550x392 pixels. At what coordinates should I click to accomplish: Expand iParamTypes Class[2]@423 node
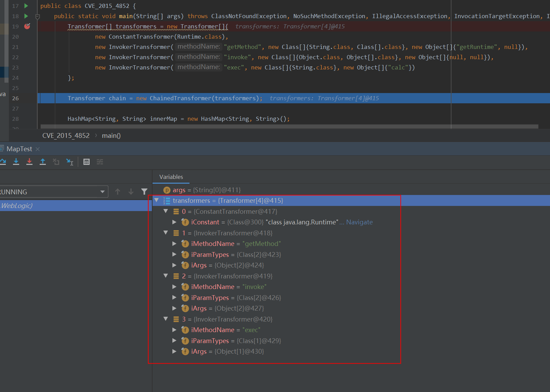tap(174, 254)
